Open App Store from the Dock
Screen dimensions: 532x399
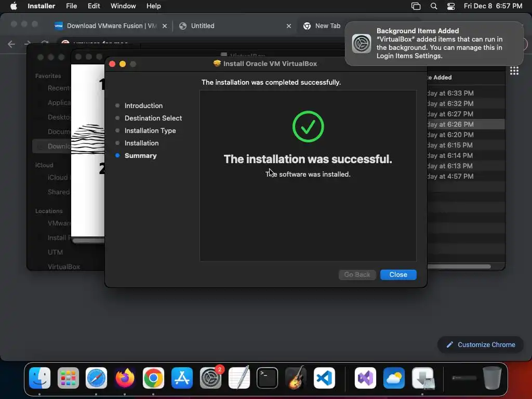[182, 378]
